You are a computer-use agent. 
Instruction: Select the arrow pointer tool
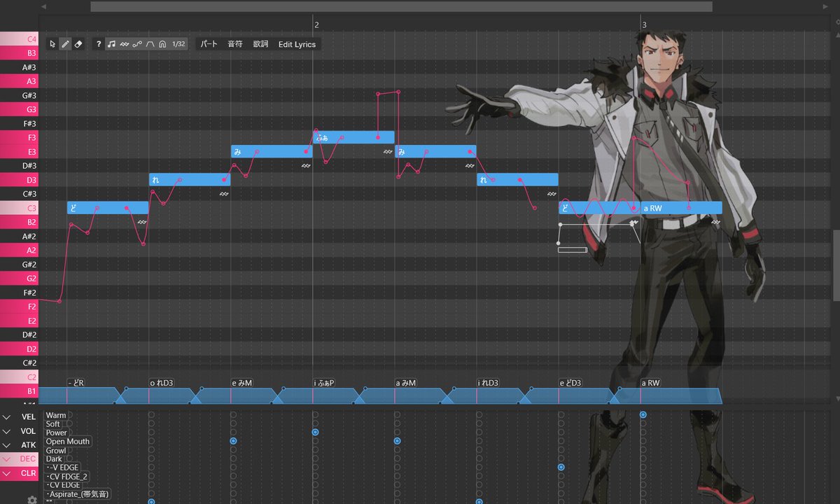click(52, 44)
